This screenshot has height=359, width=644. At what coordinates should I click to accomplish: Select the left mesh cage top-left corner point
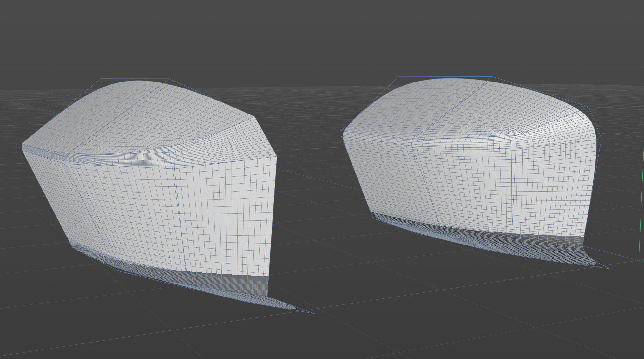[101, 79]
